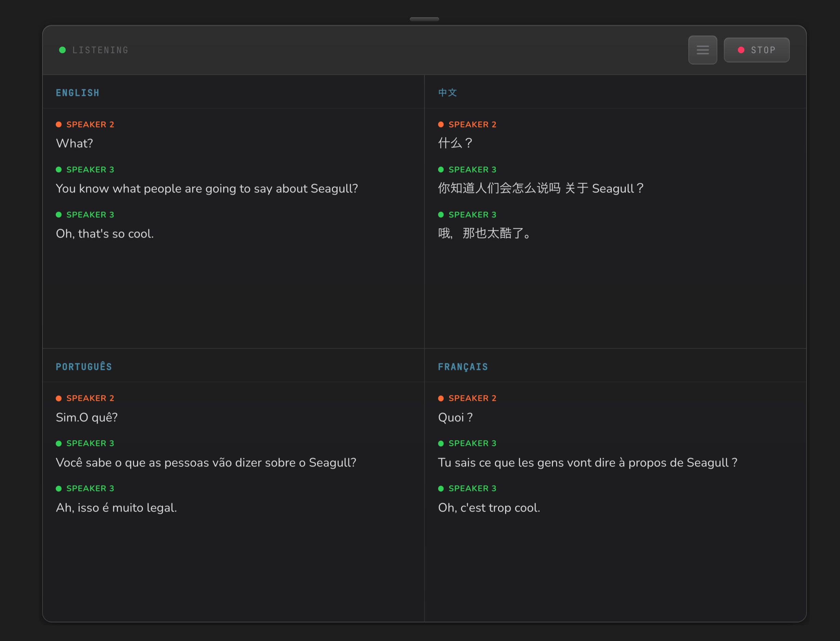
Task: Click the '哦, 那也太酷了。' Chinese line
Action: click(484, 233)
